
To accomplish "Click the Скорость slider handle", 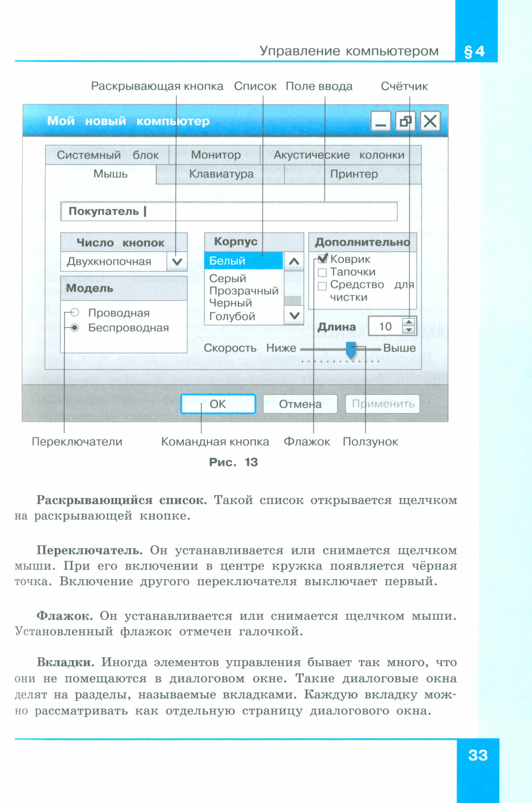I will (x=351, y=350).
